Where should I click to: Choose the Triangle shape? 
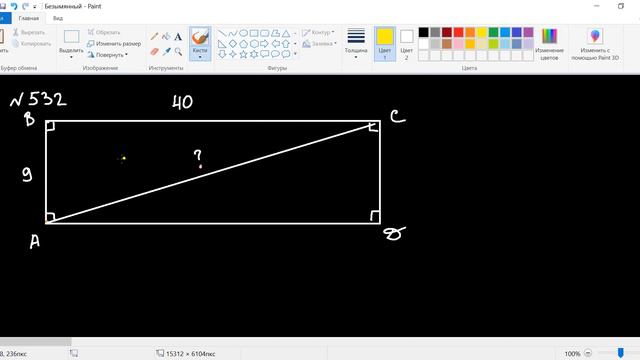click(x=286, y=33)
